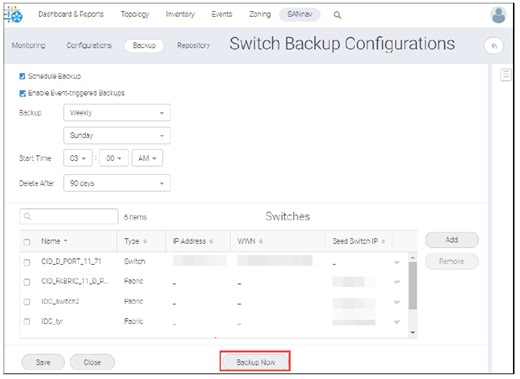Open the search magnifier in top navigation

coord(337,15)
